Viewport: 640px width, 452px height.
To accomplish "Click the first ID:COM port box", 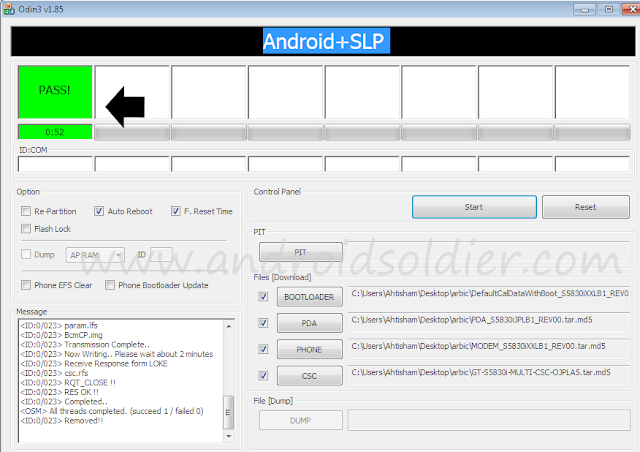I will click(55, 164).
